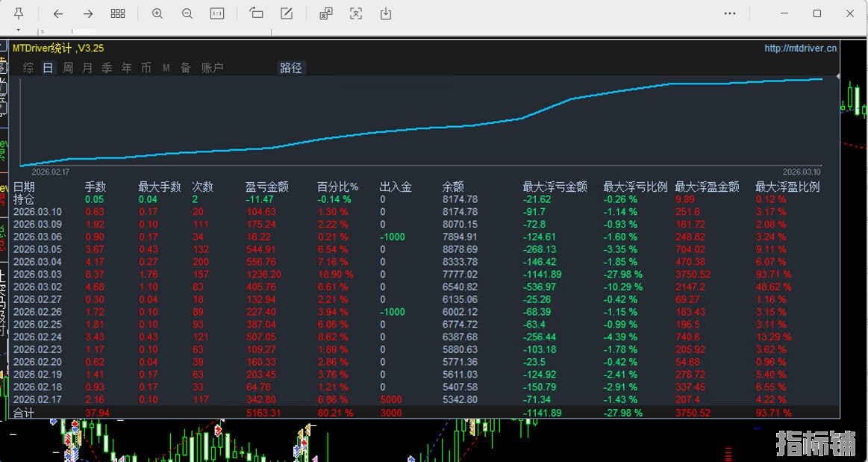Pin the image window on top

click(x=19, y=13)
